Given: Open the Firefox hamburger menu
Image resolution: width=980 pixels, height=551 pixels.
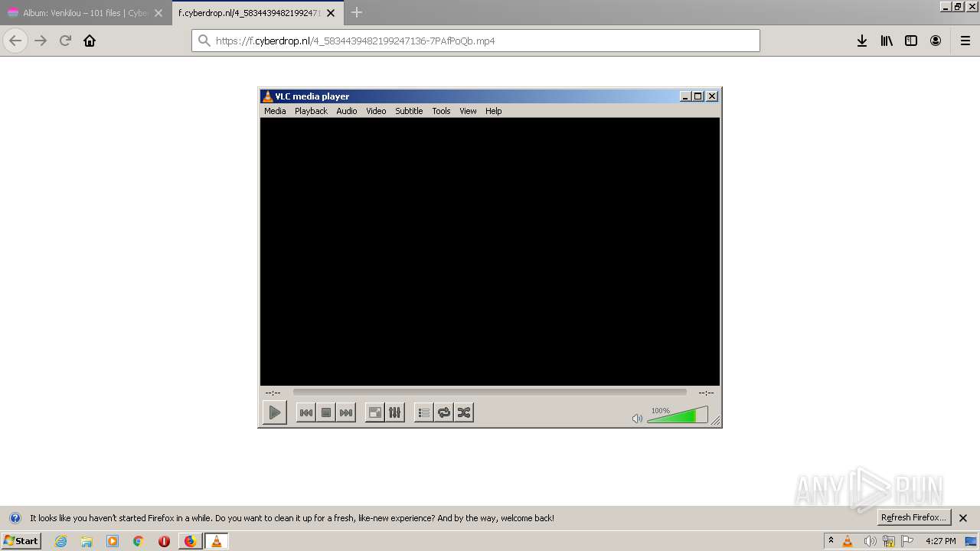Looking at the screenshot, I should (x=965, y=41).
